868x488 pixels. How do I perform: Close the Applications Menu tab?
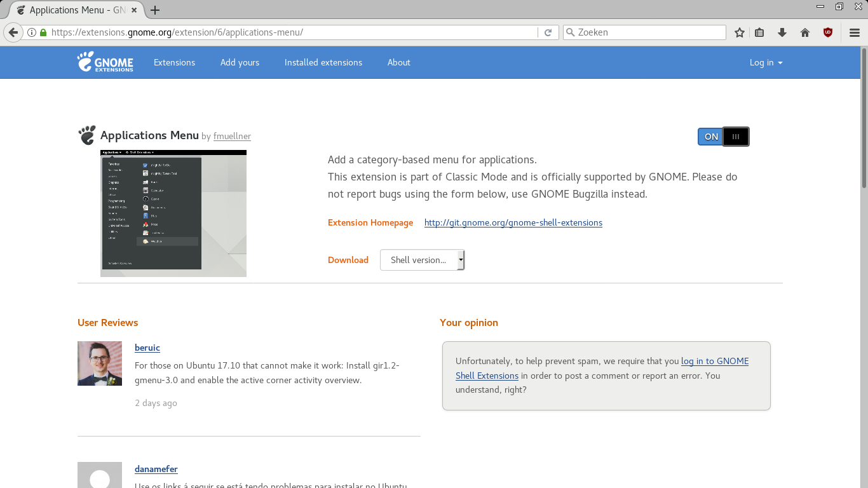134,10
